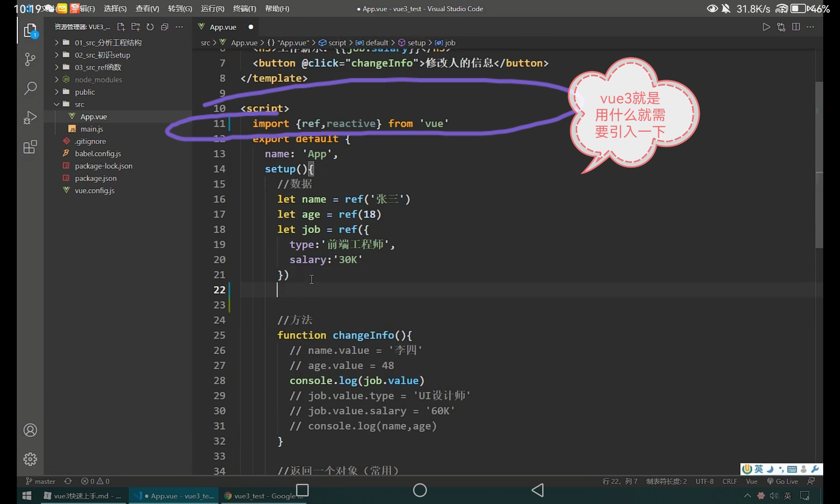Switch to the App.vue editor tab
Screen dimensions: 840x504
[x=223, y=27]
